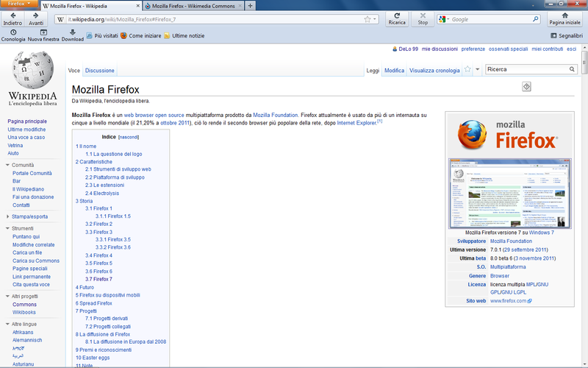Screen dimensions: 588x368
Task: Add page to watchlist with star tab
Action: pyautogui.click(x=467, y=69)
